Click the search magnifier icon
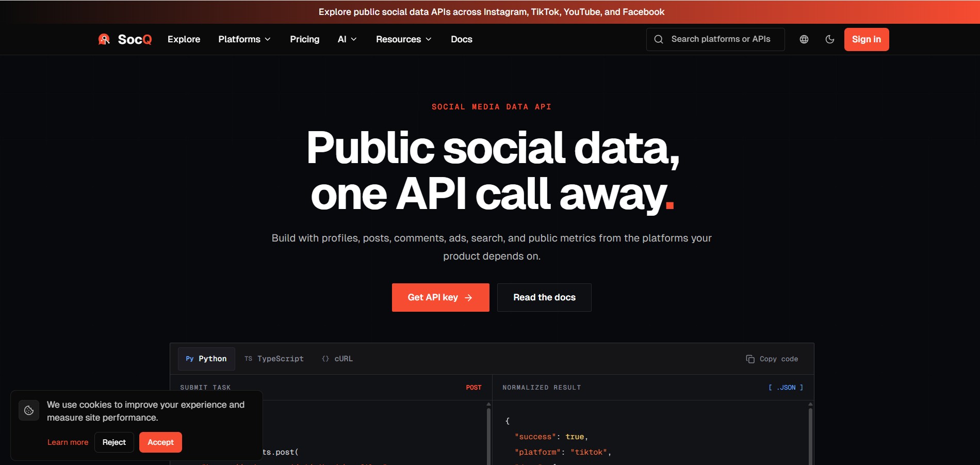Viewport: 980px width, 465px height. coord(659,39)
